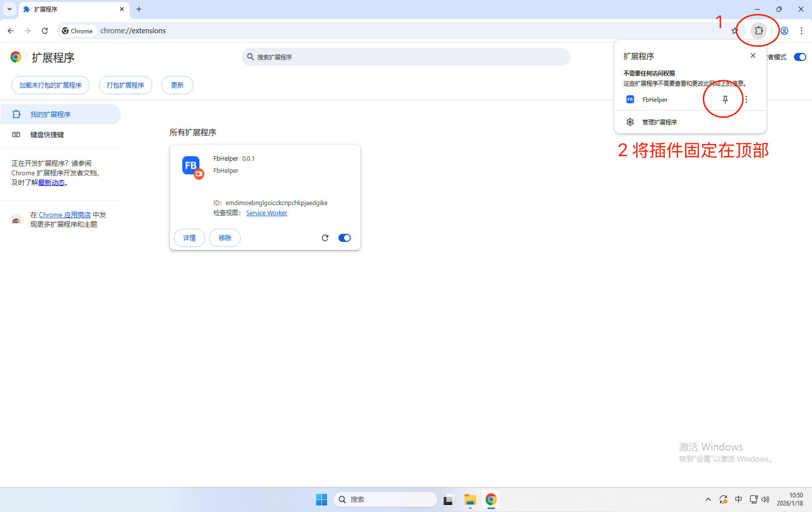Click the Extensions puzzle icon in toolbar
Viewport: 812px width, 512px height.
click(x=759, y=31)
